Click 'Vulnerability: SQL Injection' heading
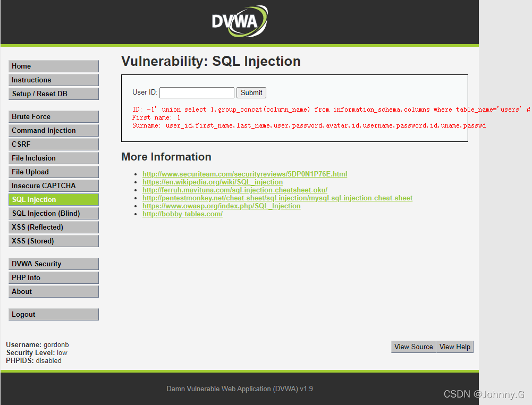Screen dimensions: 532x405 pyautogui.click(x=210, y=62)
